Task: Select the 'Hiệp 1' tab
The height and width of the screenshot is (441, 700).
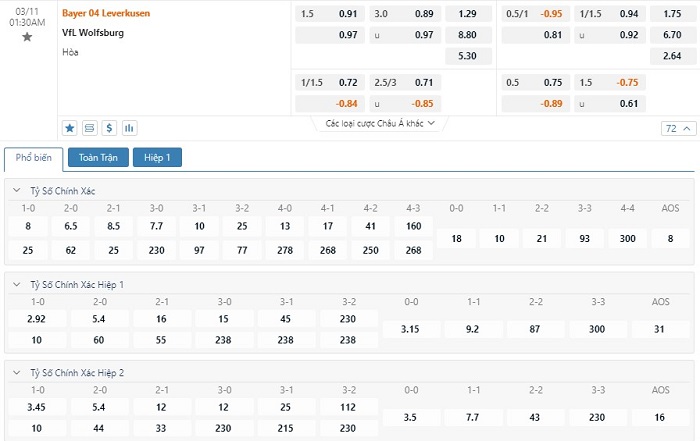Action: tap(158, 158)
